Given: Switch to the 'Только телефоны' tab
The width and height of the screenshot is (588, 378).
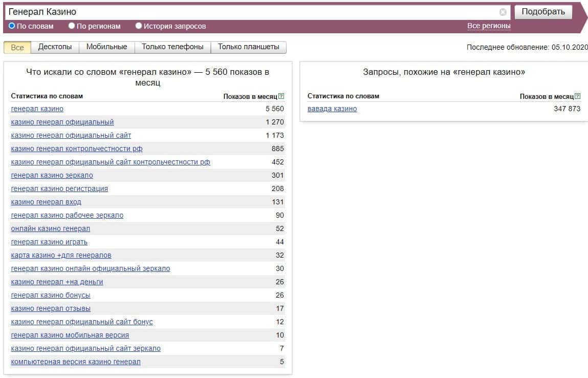Looking at the screenshot, I should click(x=172, y=47).
